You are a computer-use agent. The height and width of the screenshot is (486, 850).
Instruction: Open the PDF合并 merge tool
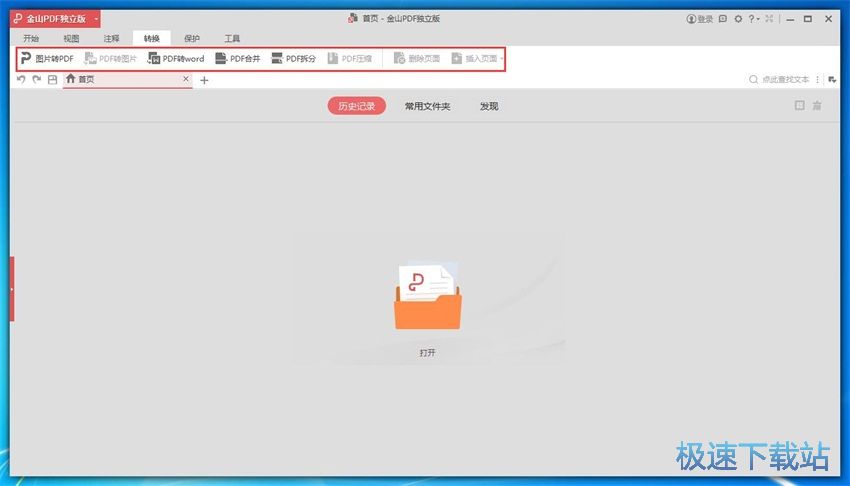point(237,59)
